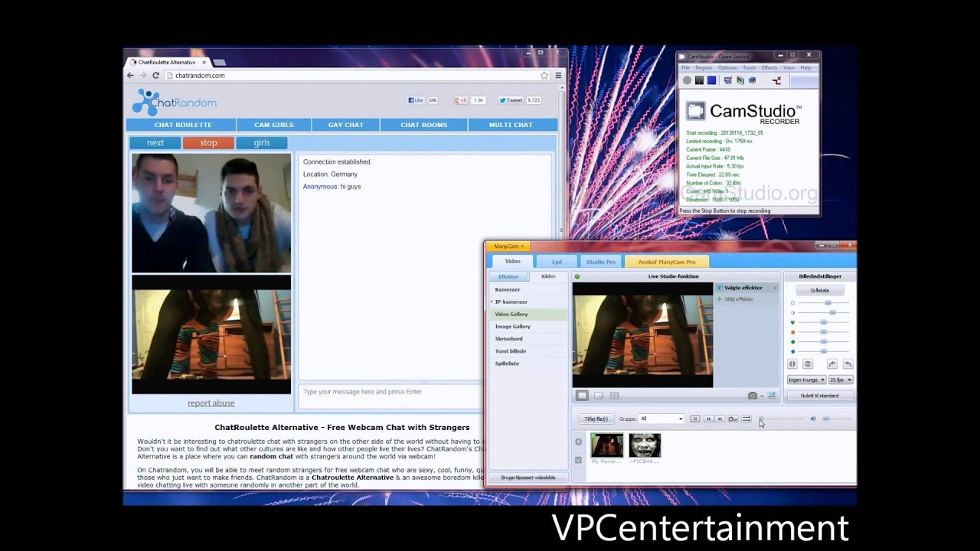980x551 pixels.
Task: Click add plus icon beside video thumbnails
Action: pos(578,442)
